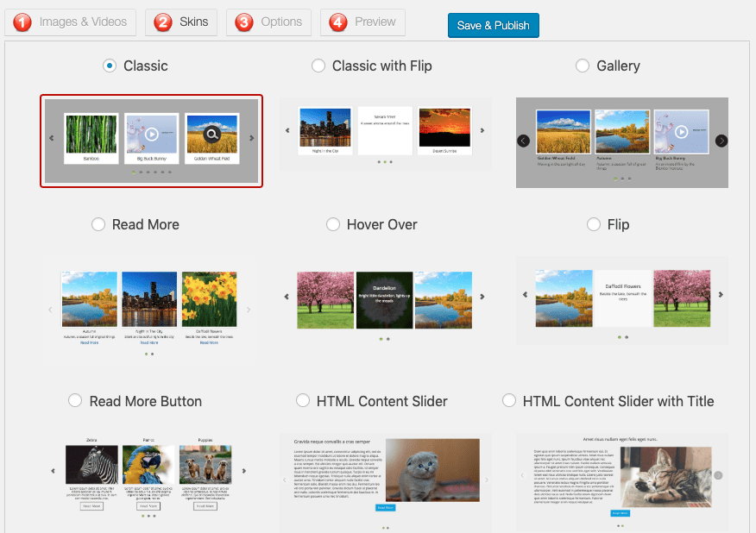The image size is (756, 533).
Task: Click the play icon on Big Buck Bunny thumbnail
Action: point(152,134)
